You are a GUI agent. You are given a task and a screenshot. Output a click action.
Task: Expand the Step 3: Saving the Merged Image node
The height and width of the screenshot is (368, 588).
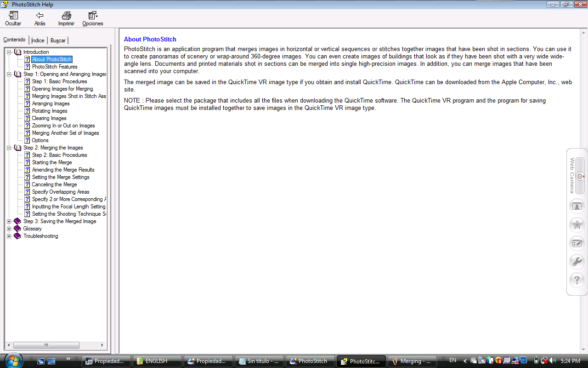(9, 221)
